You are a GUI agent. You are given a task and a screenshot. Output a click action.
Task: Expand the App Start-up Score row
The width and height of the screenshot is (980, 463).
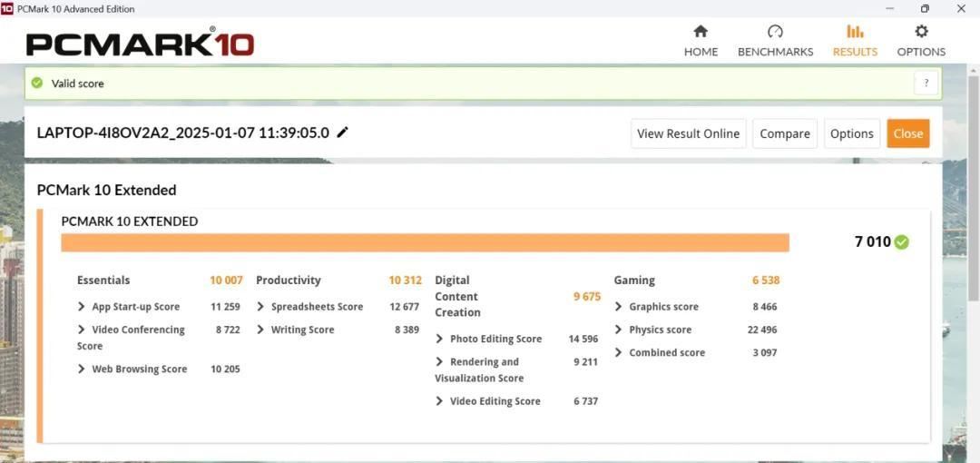[x=82, y=307]
